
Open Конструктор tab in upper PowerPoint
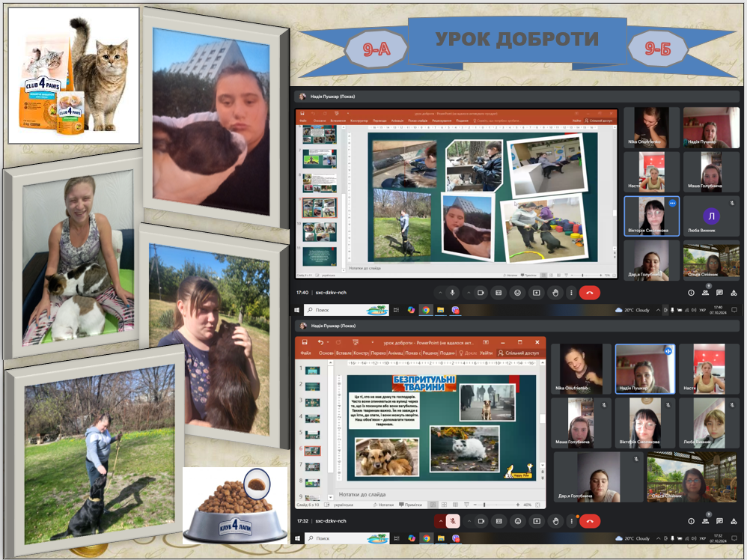(359, 121)
